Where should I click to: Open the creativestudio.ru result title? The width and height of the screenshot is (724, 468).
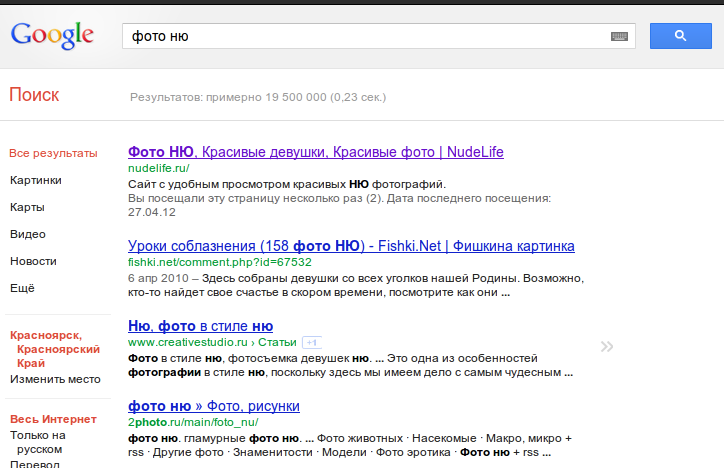pos(200,326)
